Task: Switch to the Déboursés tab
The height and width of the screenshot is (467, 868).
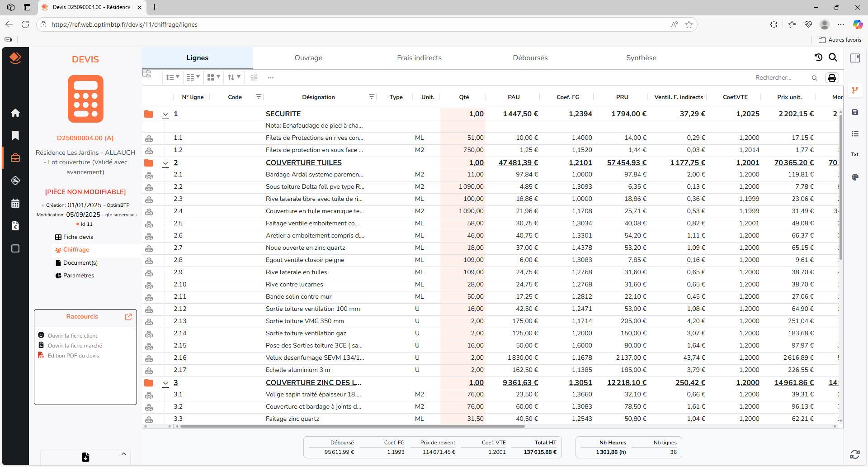Action: click(x=530, y=58)
